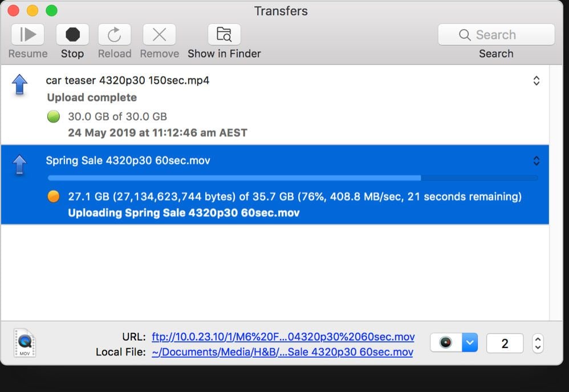Click the MOV file icon in the footer
Viewport: 569px width, 392px height.
(25, 342)
